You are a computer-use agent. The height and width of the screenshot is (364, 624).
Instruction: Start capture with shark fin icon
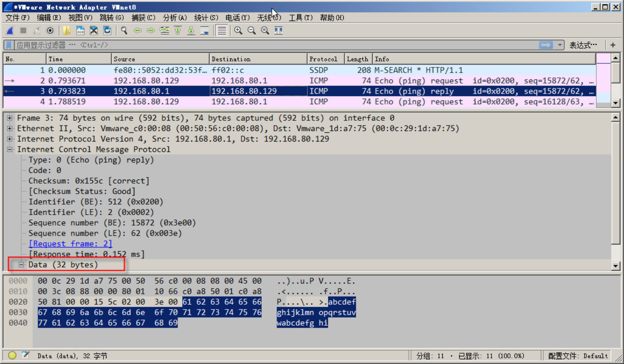click(11, 30)
